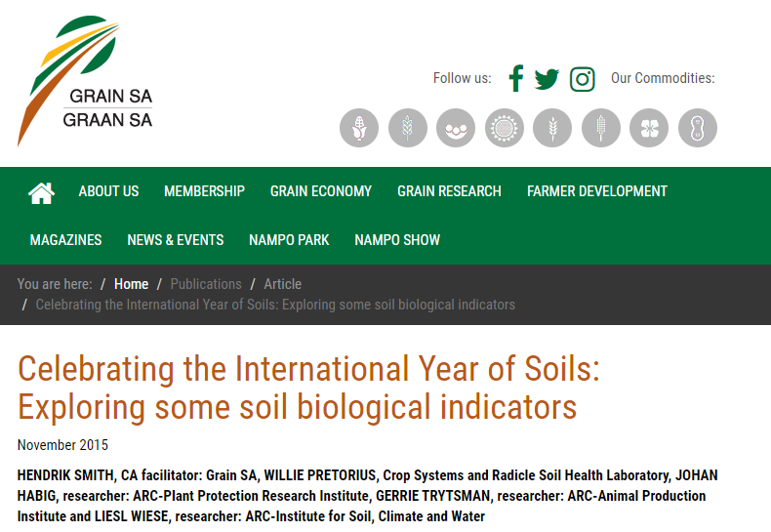Select the sunflower commodity icon
Image resolution: width=771 pixels, height=532 pixels.
[505, 128]
